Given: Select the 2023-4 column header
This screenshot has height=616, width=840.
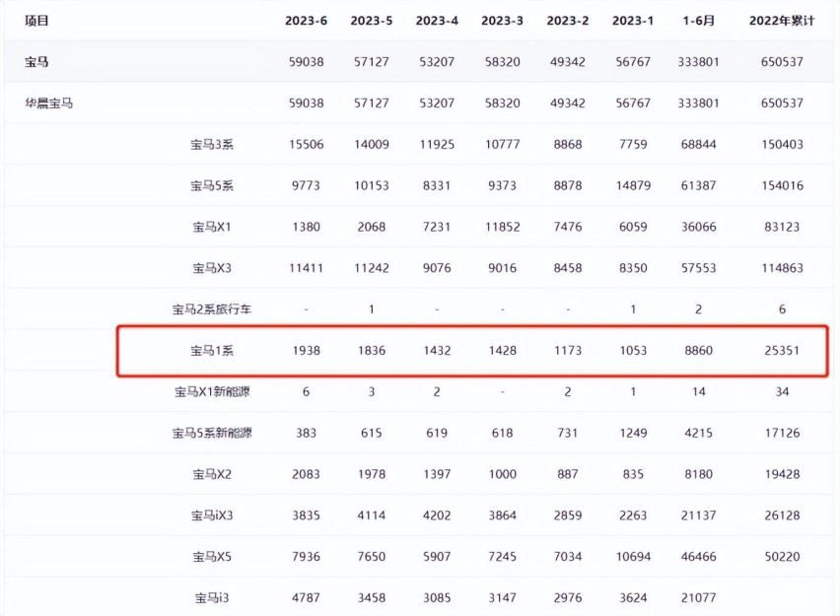Looking at the screenshot, I should (x=437, y=21).
